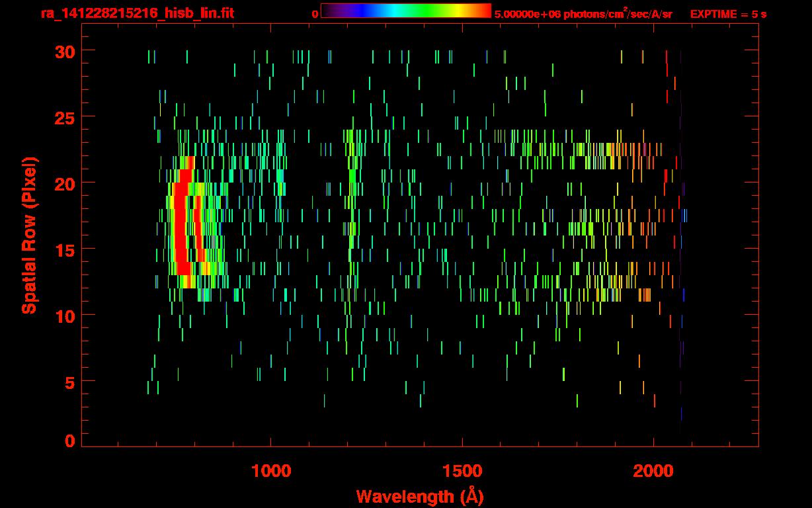
Task: Click the bright red emission band in the spectrum
Action: 183,222
